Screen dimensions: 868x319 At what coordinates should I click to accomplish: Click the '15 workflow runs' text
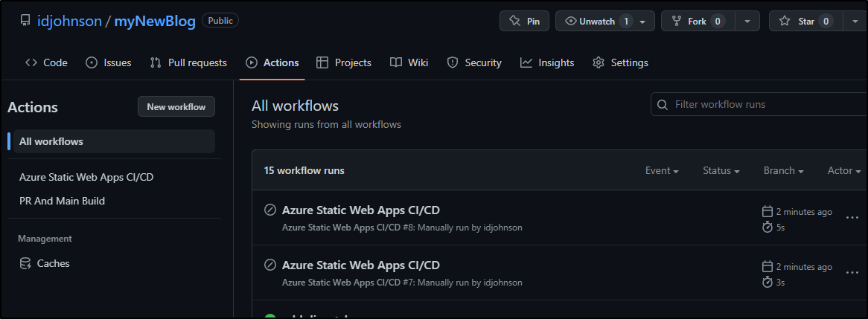[x=304, y=171]
